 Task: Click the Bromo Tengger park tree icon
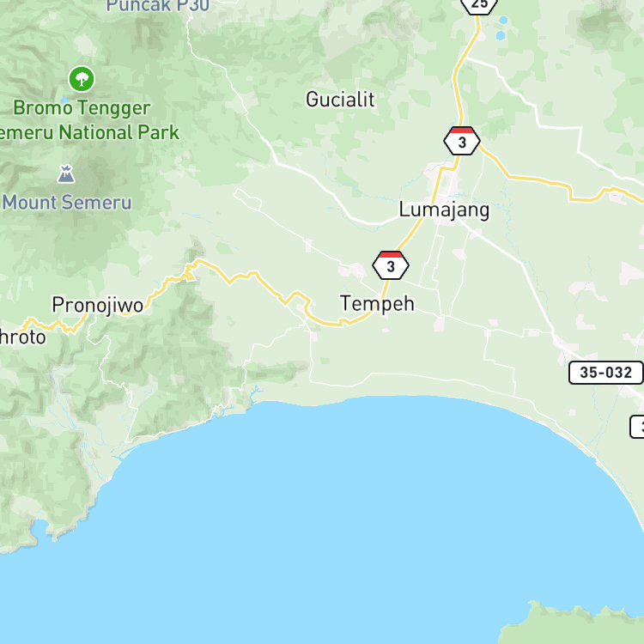(82, 79)
